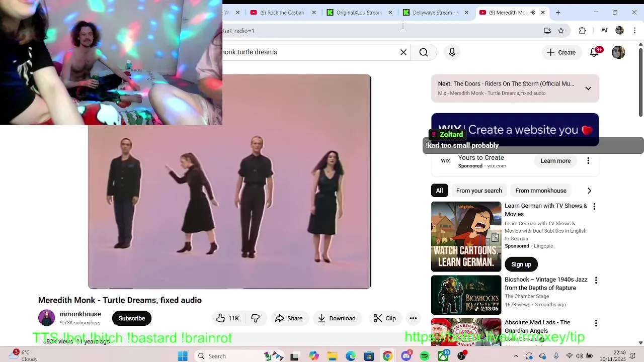Click Learn more on Wix ad

click(x=555, y=161)
